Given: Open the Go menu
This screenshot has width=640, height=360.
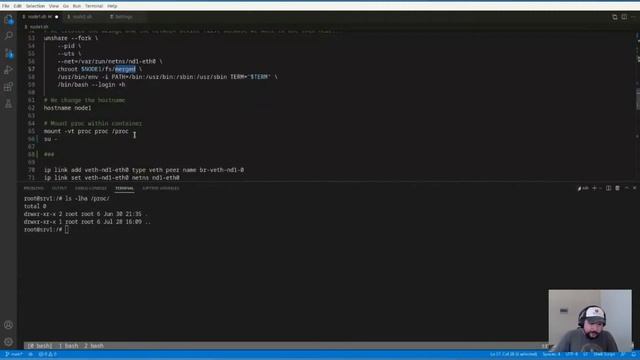Looking at the screenshot, I should pos(66,6).
